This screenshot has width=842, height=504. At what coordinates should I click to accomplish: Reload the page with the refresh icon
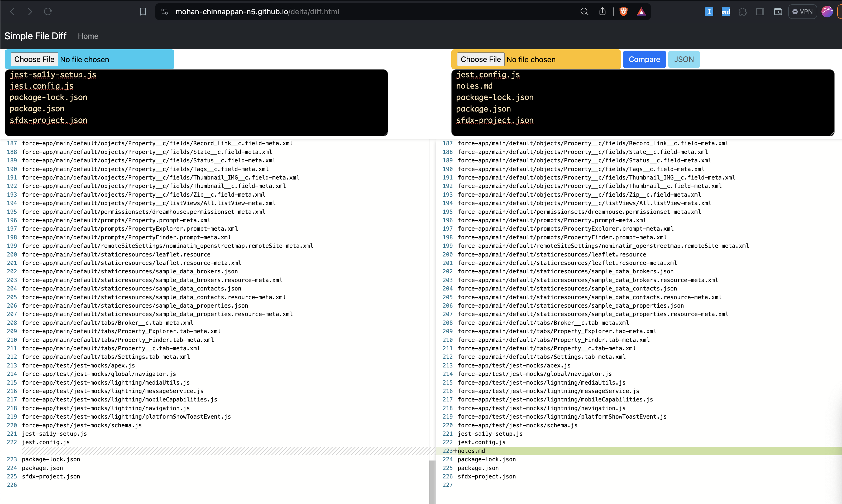pos(48,12)
